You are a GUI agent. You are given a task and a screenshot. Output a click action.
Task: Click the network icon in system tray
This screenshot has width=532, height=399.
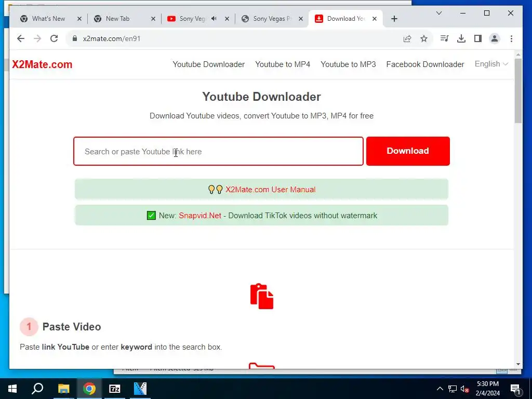[x=453, y=389]
